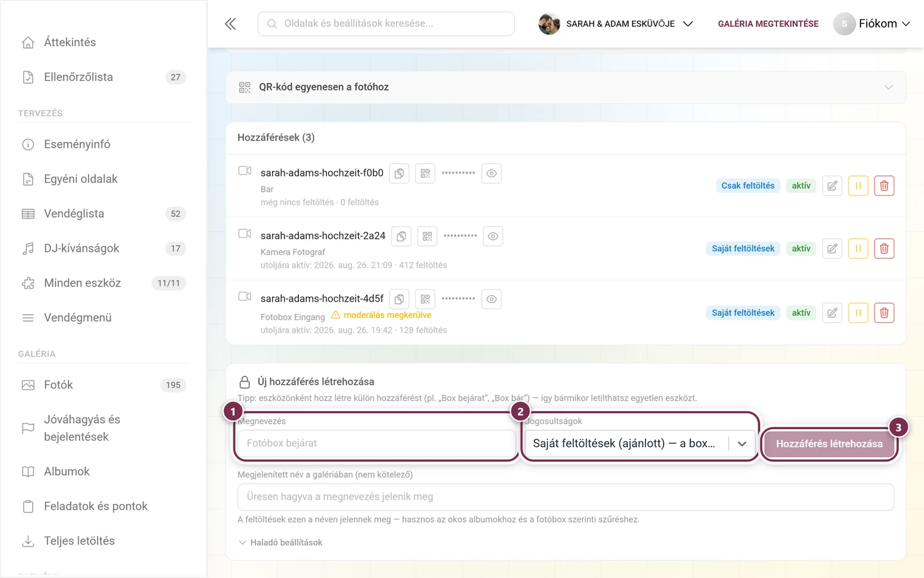The width and height of the screenshot is (924, 578).
Task: Expand QR-kód egyenesen a fotóhoz section
Action: tap(566, 87)
